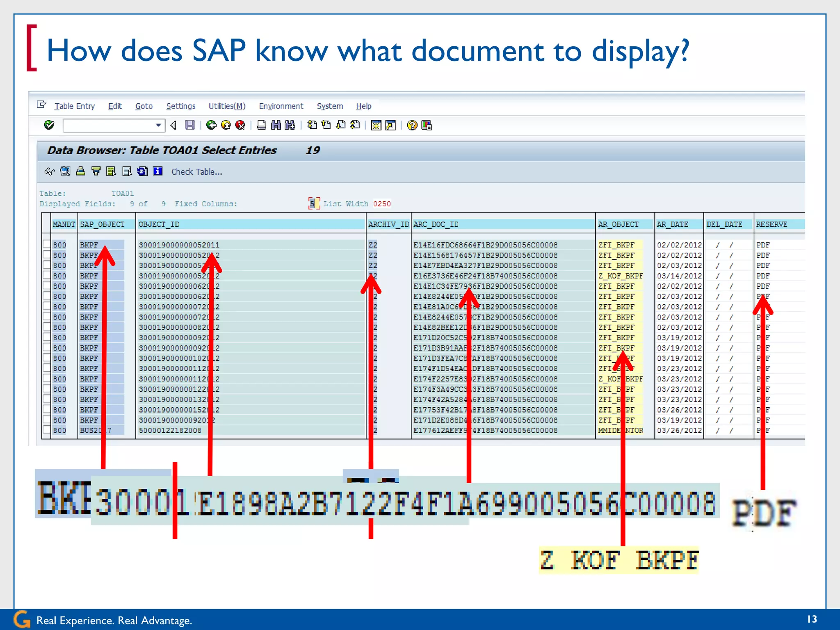Image resolution: width=840 pixels, height=630 pixels.
Task: Click the Find Next binoculars-plus icon
Action: [290, 125]
